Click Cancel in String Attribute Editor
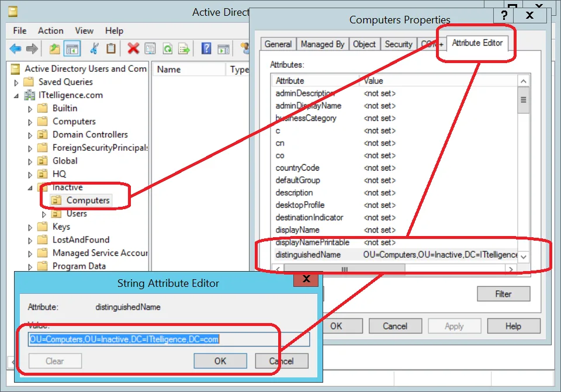561x392 pixels. pos(282,361)
